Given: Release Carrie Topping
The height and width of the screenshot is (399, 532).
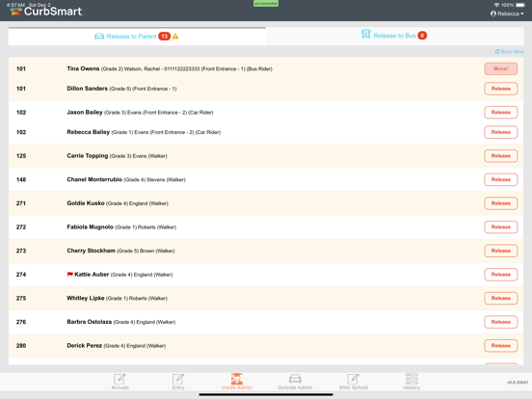Looking at the screenshot, I should [x=501, y=156].
